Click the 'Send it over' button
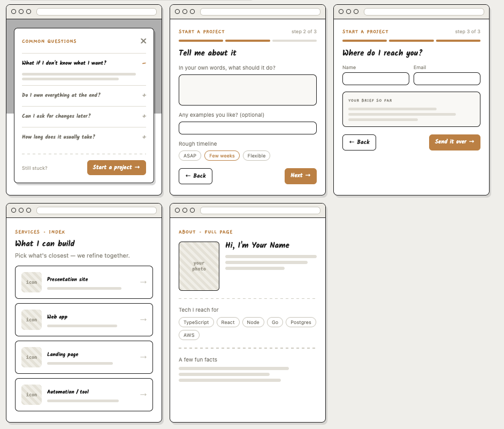Viewport: 504px width, 429px height. tap(454, 142)
